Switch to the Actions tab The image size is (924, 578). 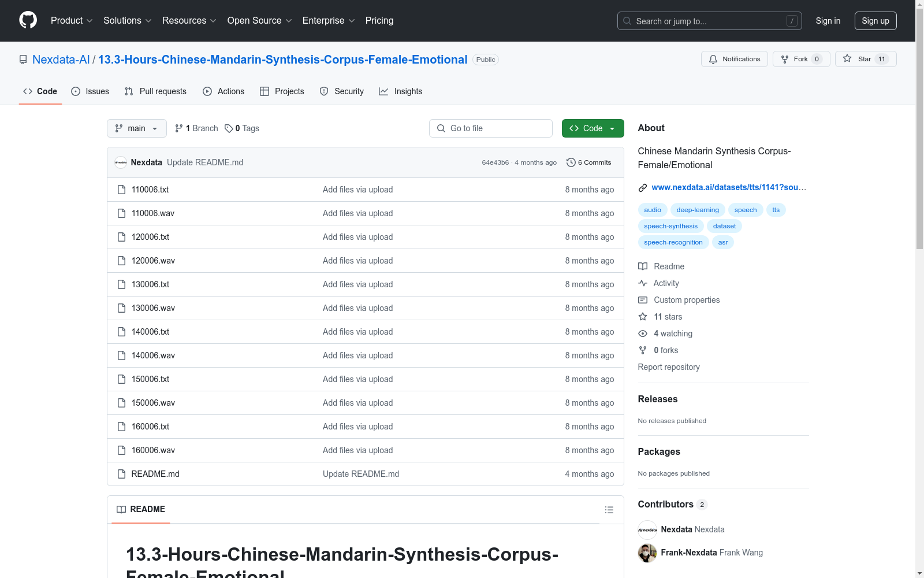tap(223, 91)
